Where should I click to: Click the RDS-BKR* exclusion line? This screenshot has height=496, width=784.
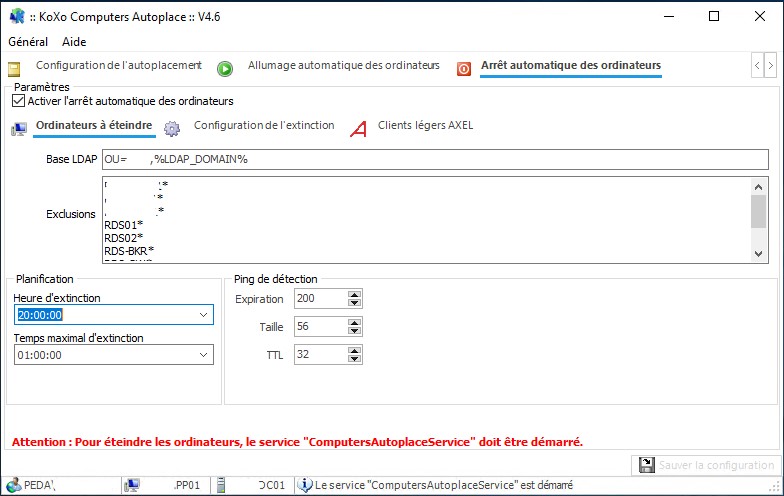(x=129, y=250)
